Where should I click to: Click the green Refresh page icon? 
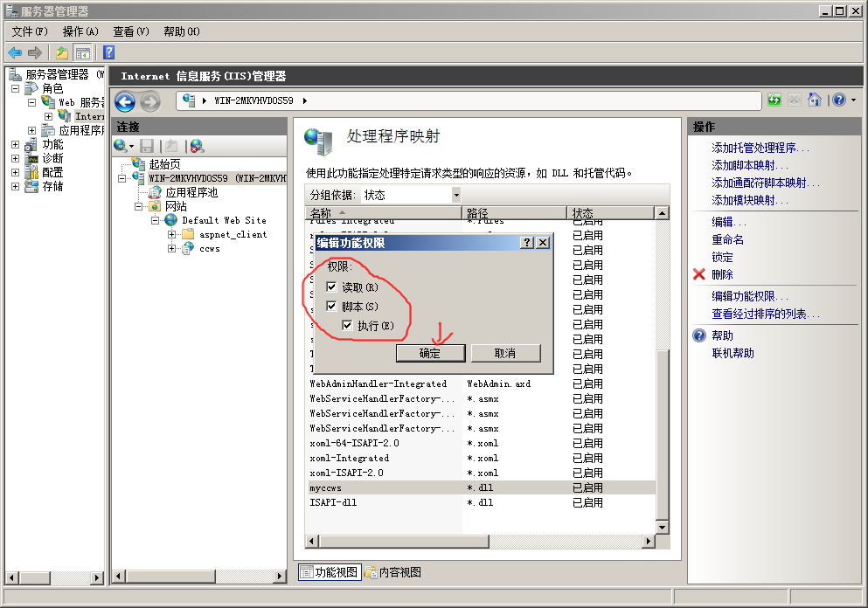pos(774,100)
